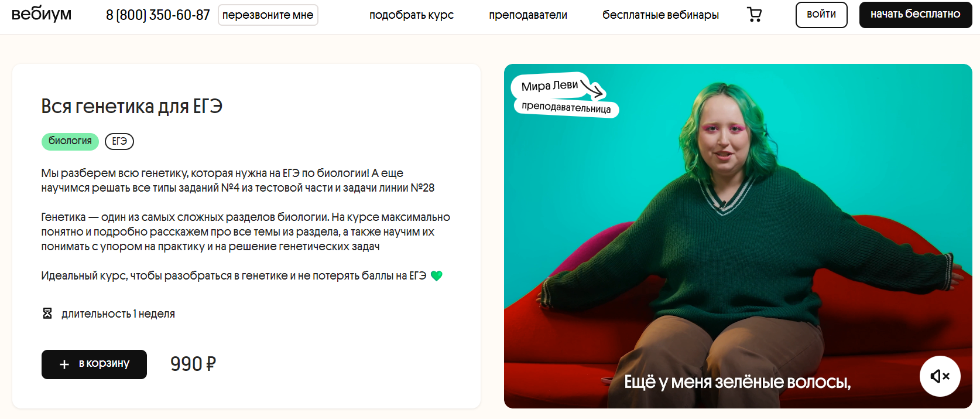980x419 pixels.
Task: Select the ЕГЭ tag
Action: tap(119, 141)
